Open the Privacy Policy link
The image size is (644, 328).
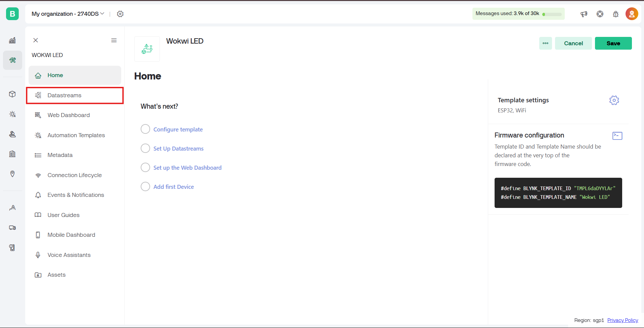point(623,320)
